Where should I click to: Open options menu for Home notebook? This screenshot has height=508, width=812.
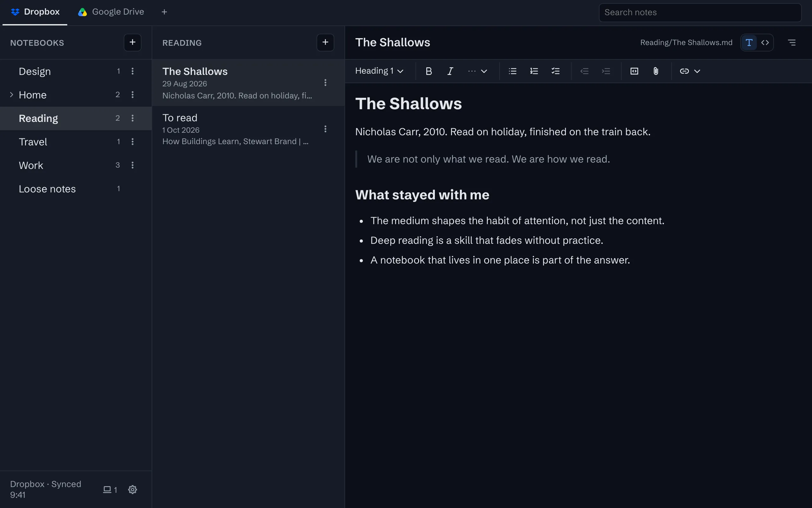pyautogui.click(x=133, y=95)
